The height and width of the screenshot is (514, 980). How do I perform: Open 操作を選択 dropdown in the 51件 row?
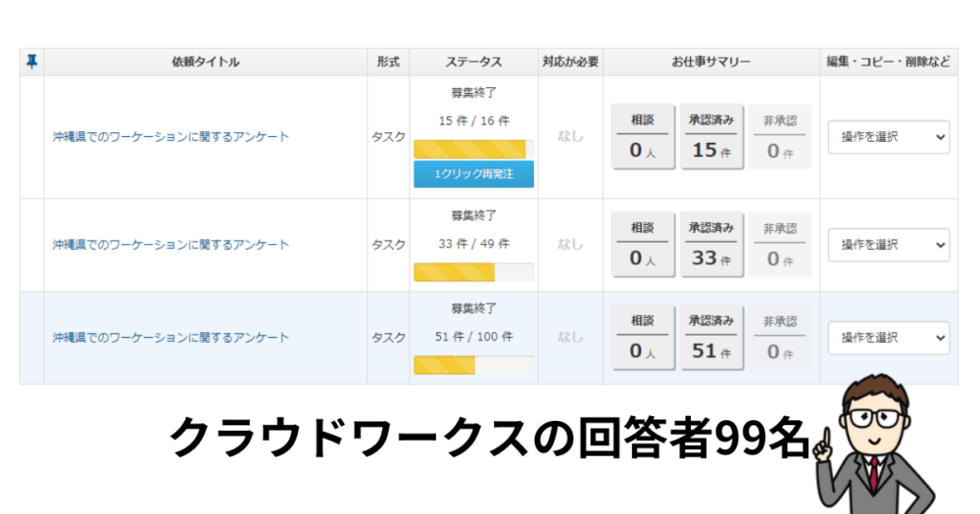click(x=889, y=338)
